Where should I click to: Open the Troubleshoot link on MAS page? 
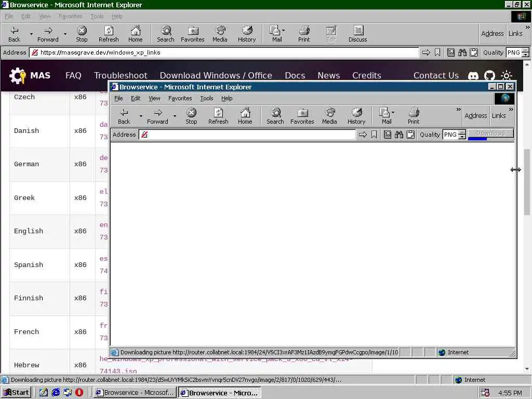point(121,75)
